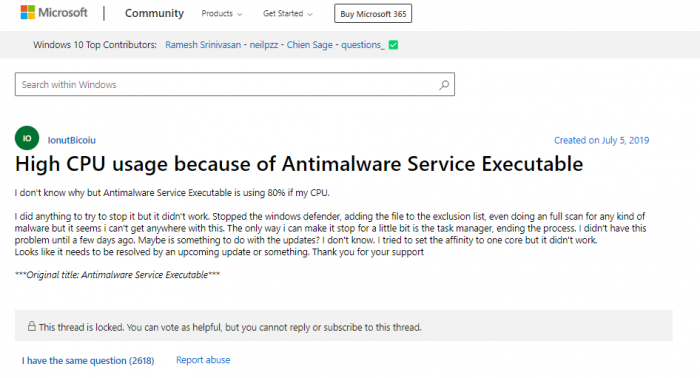Open IonutBicoiu user profile link

[x=71, y=140]
